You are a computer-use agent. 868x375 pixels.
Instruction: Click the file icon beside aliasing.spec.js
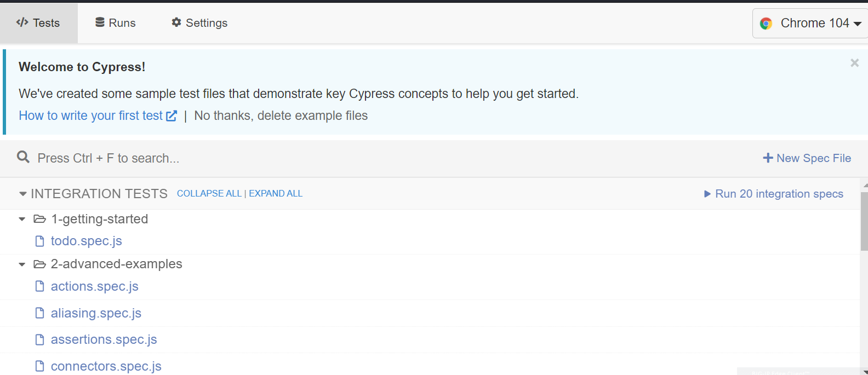pos(39,313)
